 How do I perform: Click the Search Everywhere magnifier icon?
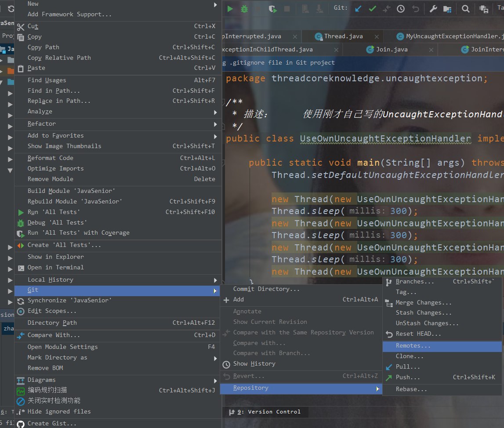[x=466, y=9]
